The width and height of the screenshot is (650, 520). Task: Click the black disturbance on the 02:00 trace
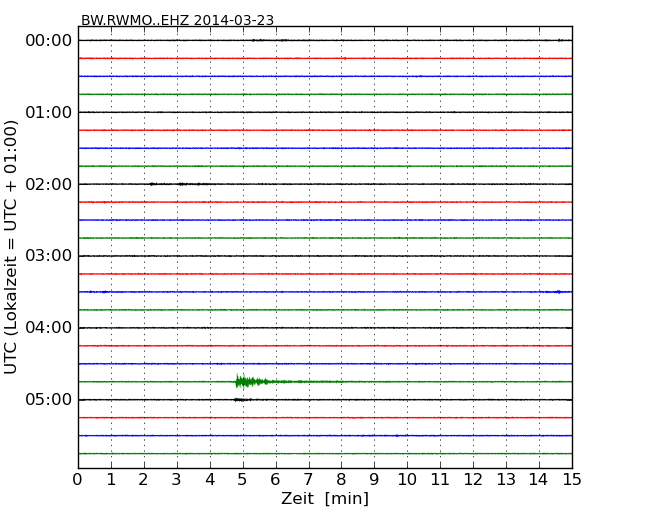pos(178,184)
